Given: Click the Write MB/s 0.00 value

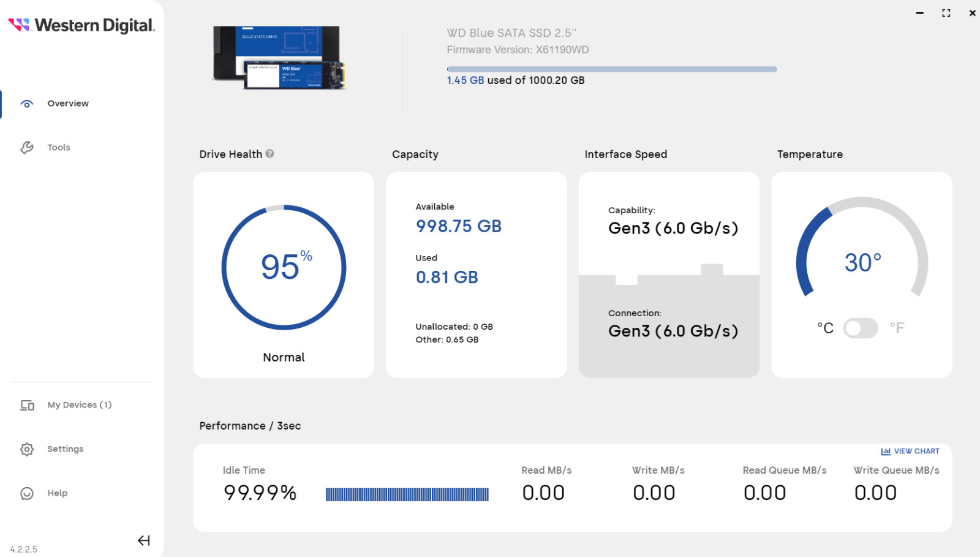Looking at the screenshot, I should [x=654, y=493].
